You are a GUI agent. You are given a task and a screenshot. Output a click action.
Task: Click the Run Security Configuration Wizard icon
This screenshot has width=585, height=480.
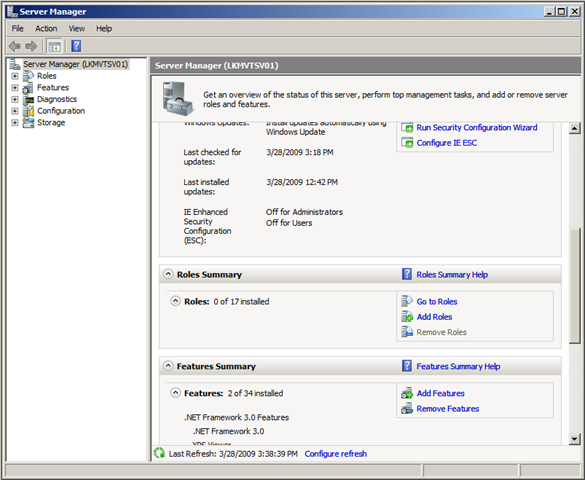click(x=407, y=128)
